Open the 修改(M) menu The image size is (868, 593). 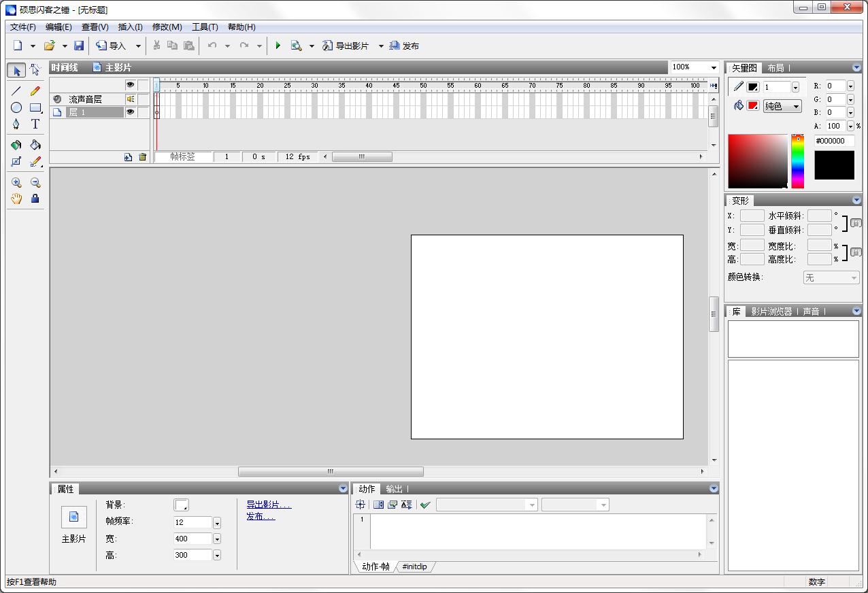(167, 27)
